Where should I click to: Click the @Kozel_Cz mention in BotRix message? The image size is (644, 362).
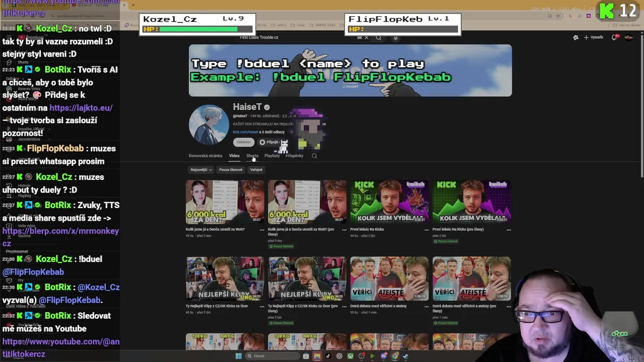[99, 287]
